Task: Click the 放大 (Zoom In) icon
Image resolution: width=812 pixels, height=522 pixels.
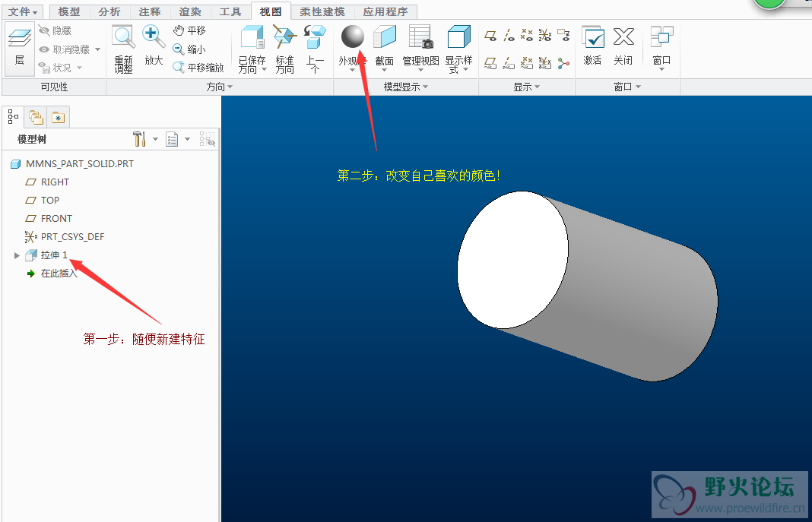Action: click(154, 37)
